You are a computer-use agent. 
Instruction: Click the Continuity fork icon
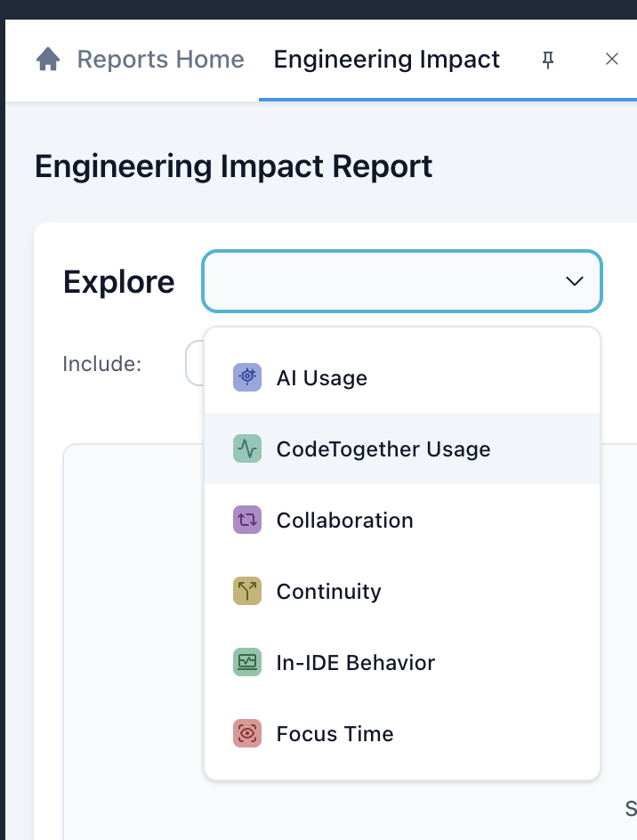(246, 591)
